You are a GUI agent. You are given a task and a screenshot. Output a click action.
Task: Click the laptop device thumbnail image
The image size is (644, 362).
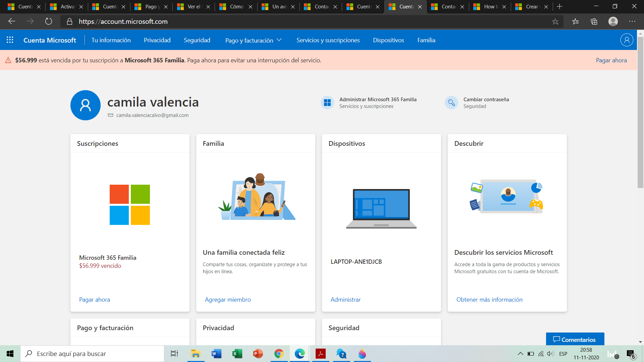(381, 208)
